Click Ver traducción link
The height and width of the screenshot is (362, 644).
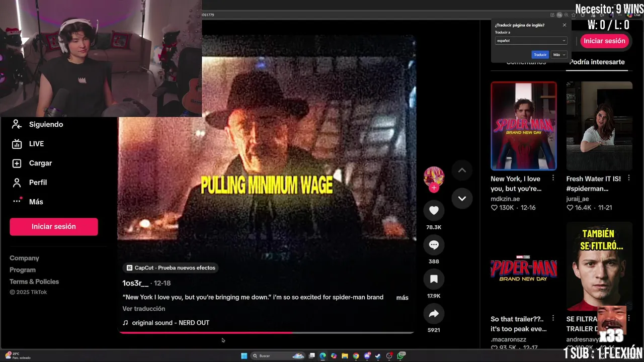click(144, 309)
